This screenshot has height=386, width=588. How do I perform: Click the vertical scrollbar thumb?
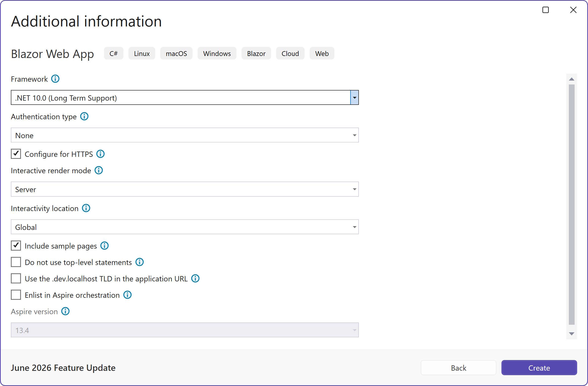click(x=572, y=205)
